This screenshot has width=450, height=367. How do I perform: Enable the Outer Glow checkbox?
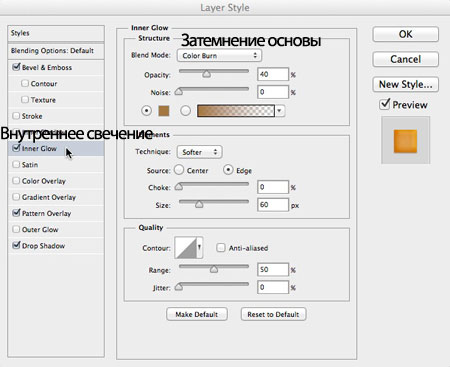click(x=16, y=229)
